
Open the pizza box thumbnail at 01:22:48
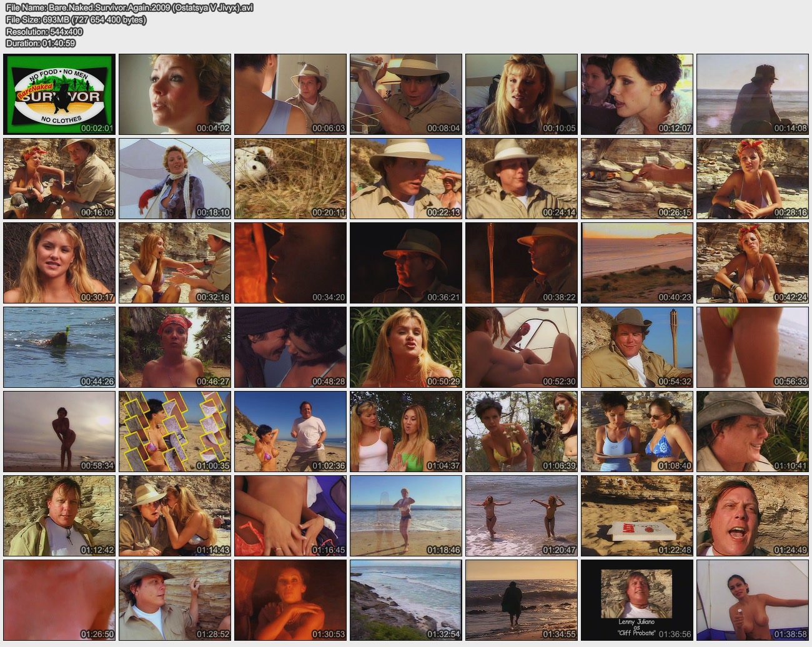coord(637,516)
